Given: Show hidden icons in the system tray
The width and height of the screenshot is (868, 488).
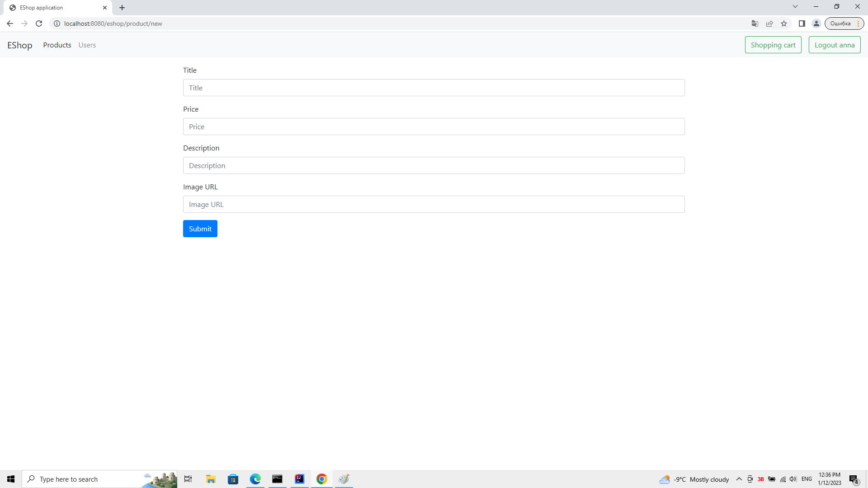Looking at the screenshot, I should click(739, 479).
